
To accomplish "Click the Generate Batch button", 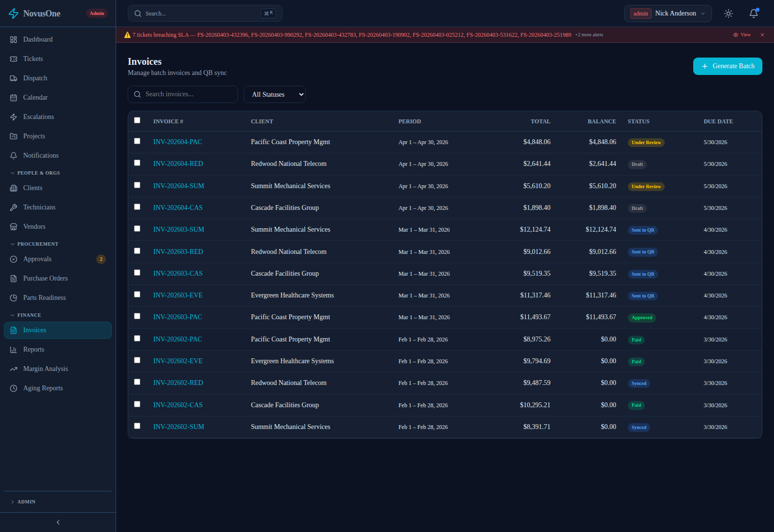I will point(728,66).
